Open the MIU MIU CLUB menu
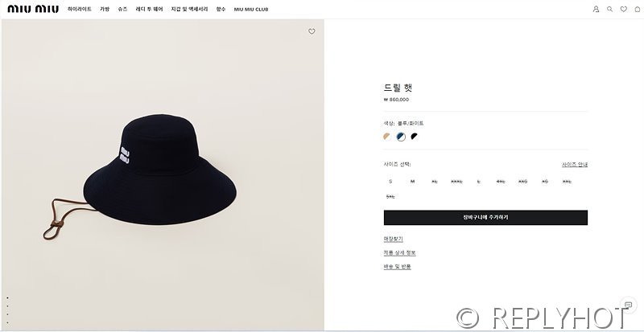The width and height of the screenshot is (644, 332). coord(251,9)
